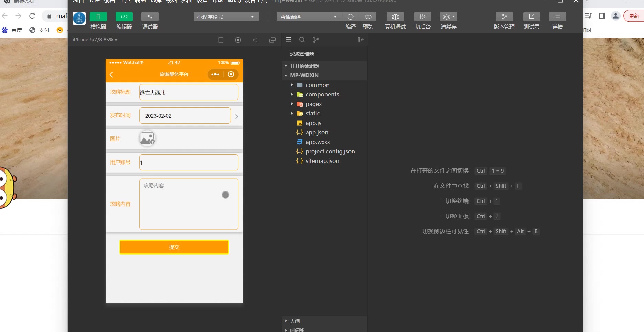Open app.json file
The width and height of the screenshot is (644, 332).
pos(316,132)
